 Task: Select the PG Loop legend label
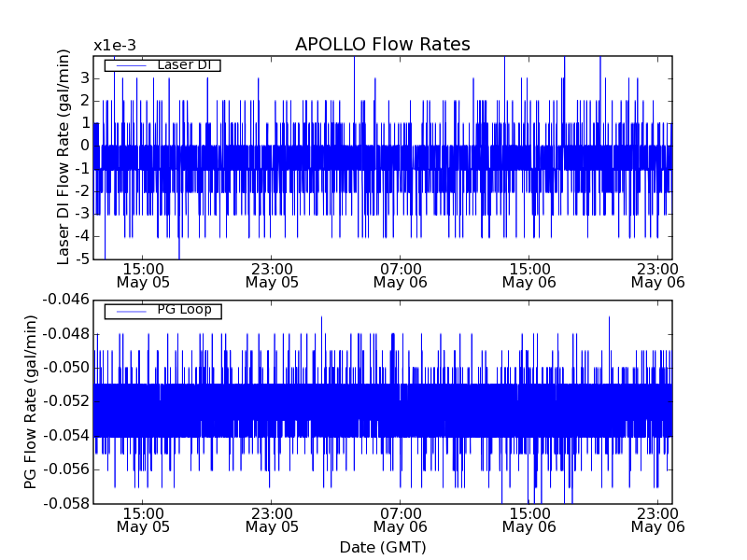point(184,310)
